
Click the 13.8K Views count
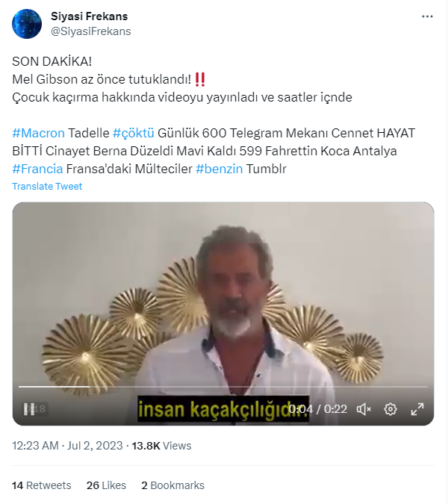pyautogui.click(x=161, y=446)
